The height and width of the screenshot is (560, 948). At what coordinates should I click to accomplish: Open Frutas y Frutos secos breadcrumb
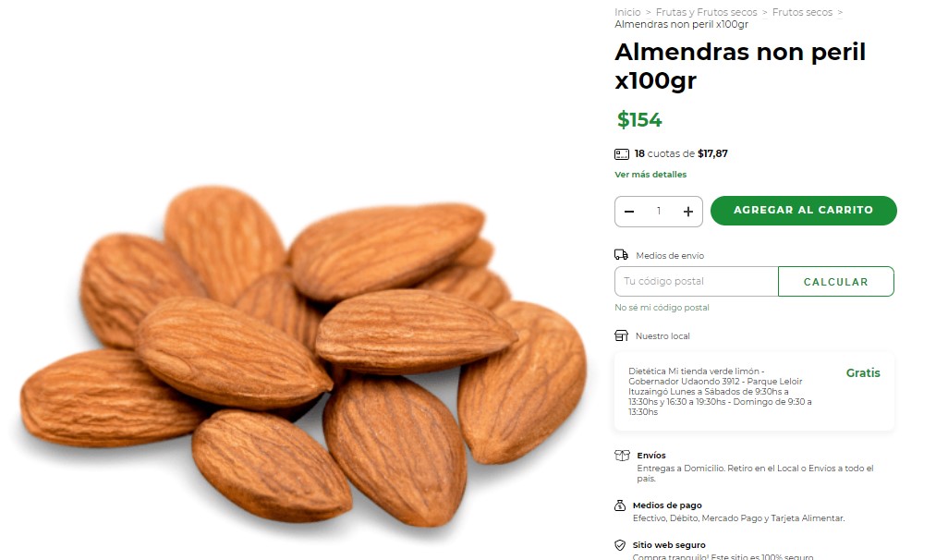[706, 12]
